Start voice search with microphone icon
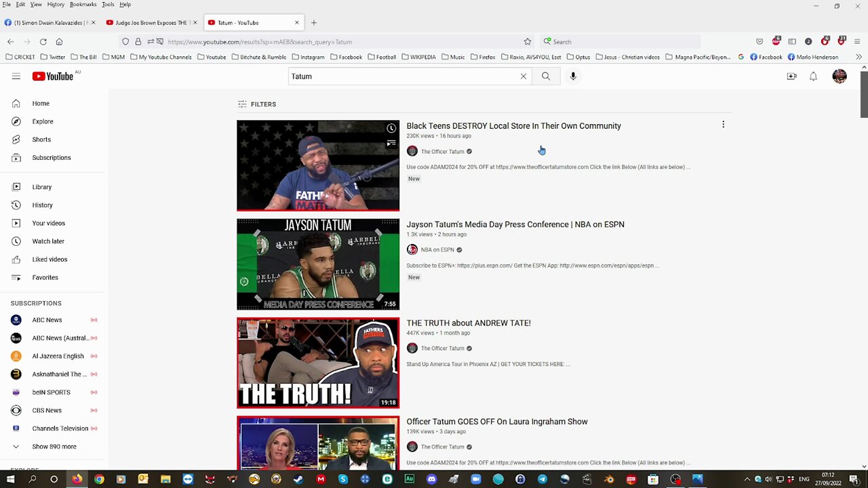 573,77
